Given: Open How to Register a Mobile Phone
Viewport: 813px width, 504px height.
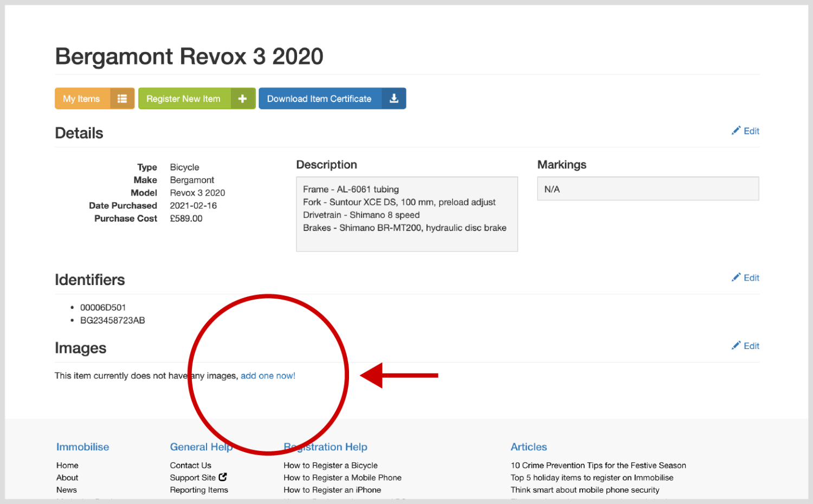Looking at the screenshot, I should coord(342,477).
